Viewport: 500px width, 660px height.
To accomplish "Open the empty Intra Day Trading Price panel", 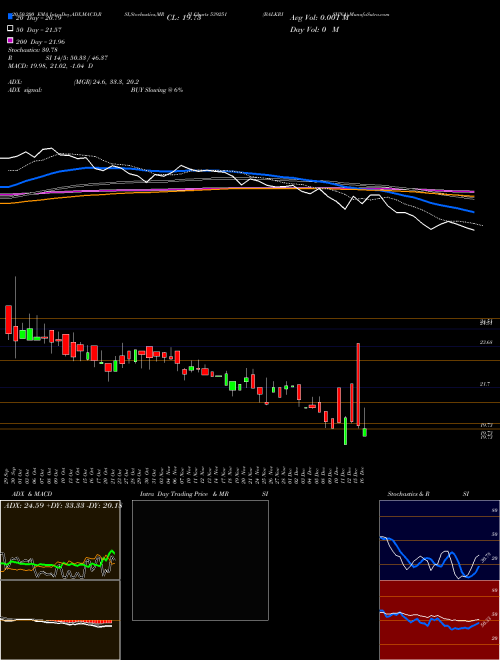I will 200,560.
